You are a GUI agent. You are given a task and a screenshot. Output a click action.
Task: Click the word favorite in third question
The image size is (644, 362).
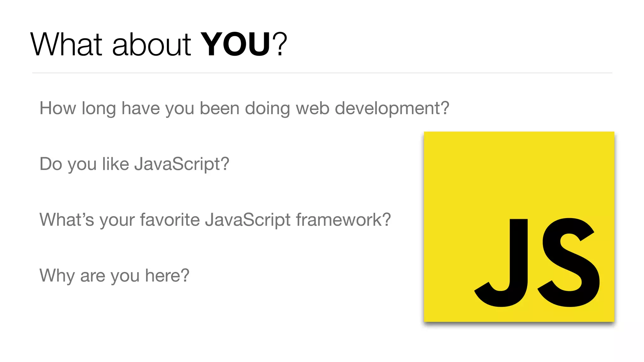point(170,220)
